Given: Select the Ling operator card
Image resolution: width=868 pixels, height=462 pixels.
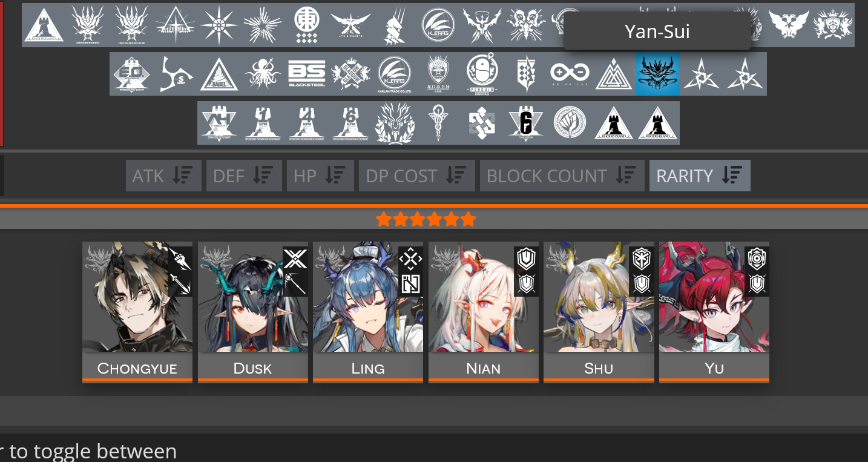Looking at the screenshot, I should tap(368, 312).
